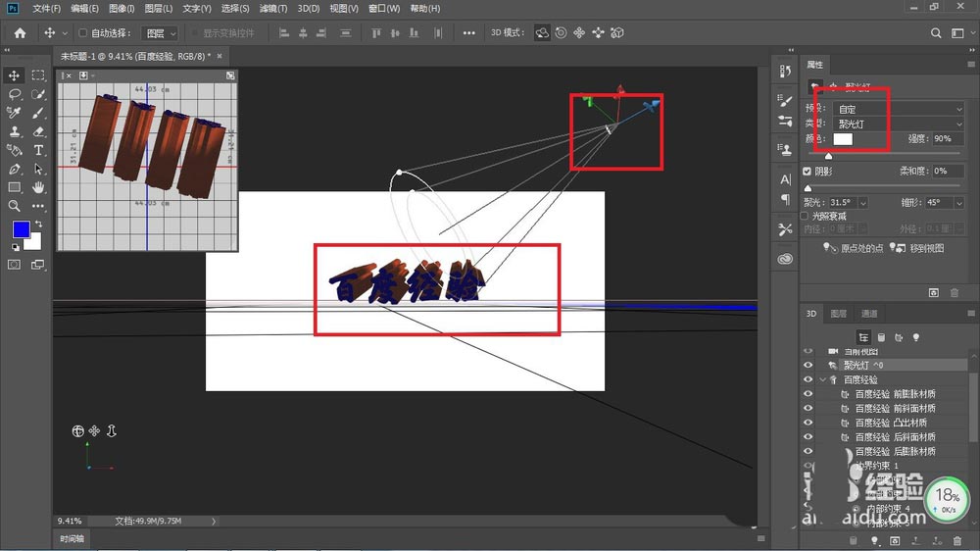Hide the 聚光灯 light via eye icon

808,366
